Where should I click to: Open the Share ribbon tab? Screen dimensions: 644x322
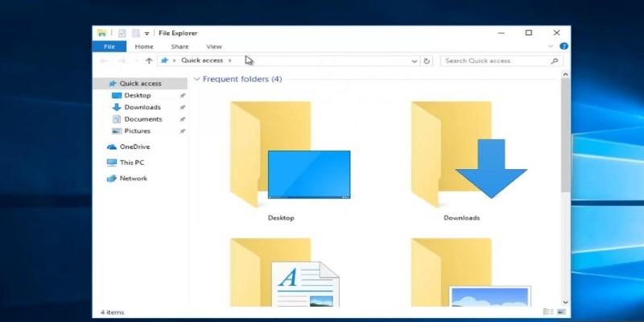pos(180,47)
